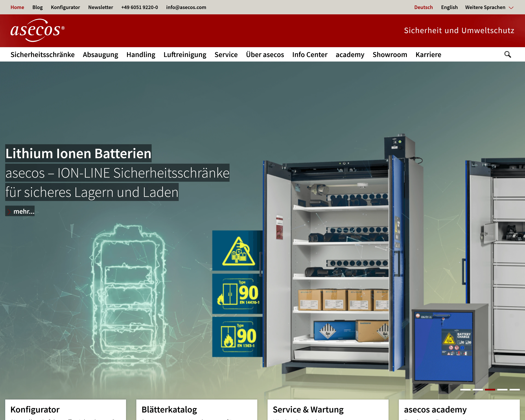The height and width of the screenshot is (420, 525).
Task: Switch language to English
Action: pos(449,7)
